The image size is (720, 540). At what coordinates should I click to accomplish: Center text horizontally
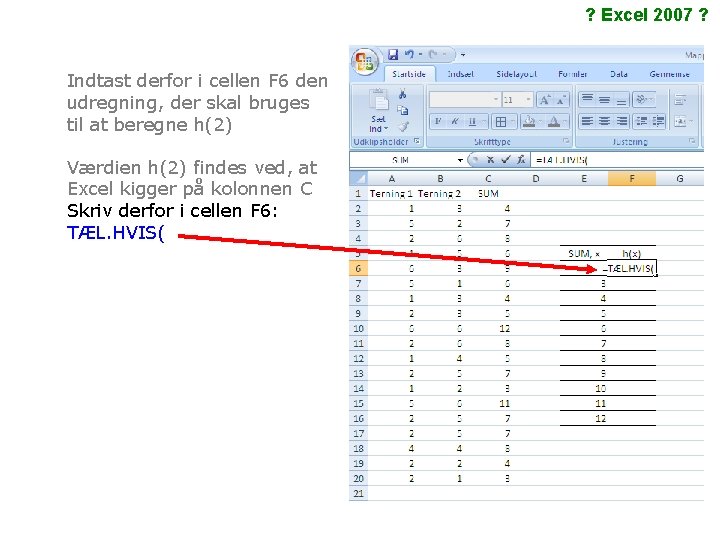(604, 121)
